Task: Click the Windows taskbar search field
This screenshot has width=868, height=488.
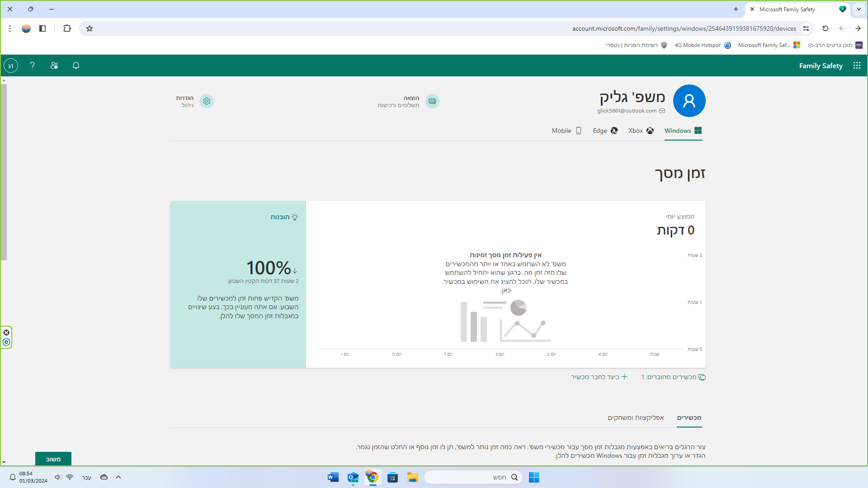Action: [472, 477]
